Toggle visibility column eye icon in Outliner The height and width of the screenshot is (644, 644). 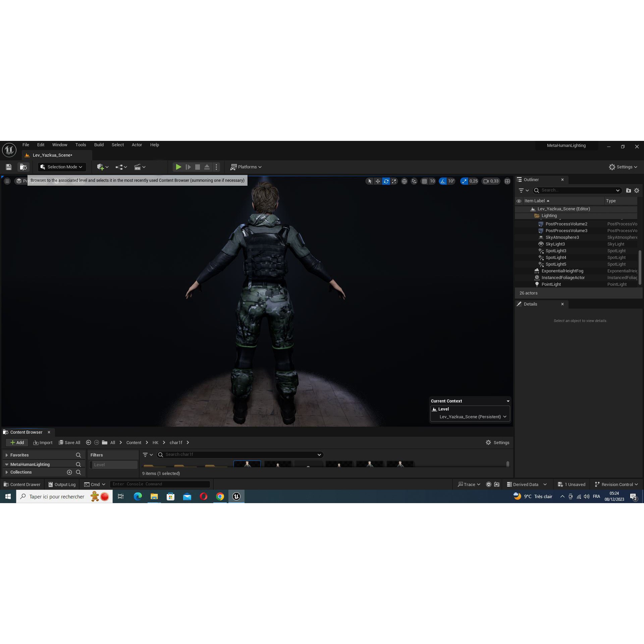[x=519, y=201]
